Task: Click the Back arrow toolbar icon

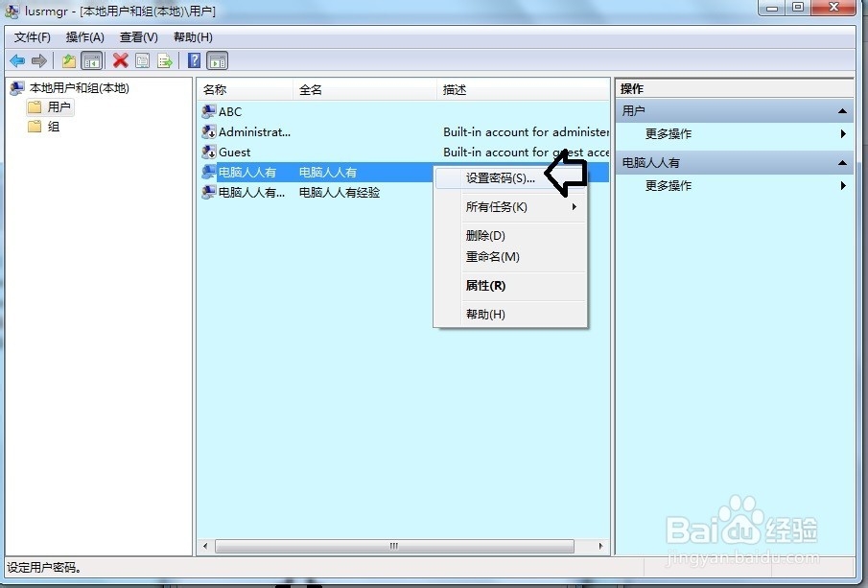Action: pos(17,60)
